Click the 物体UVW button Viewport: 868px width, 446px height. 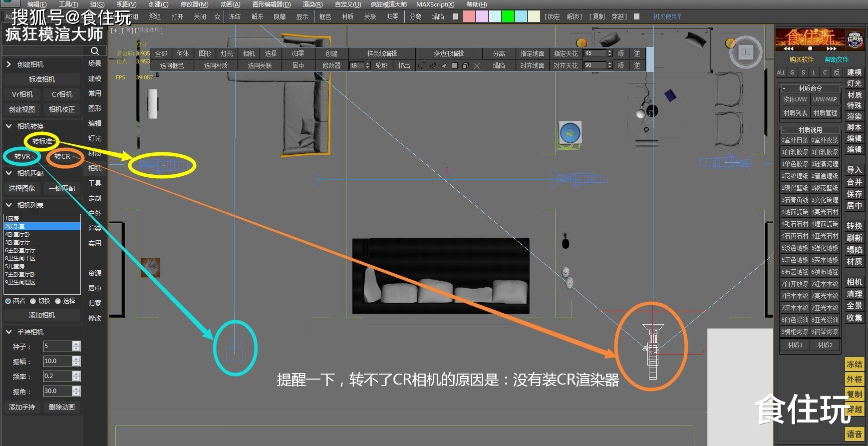795,99
